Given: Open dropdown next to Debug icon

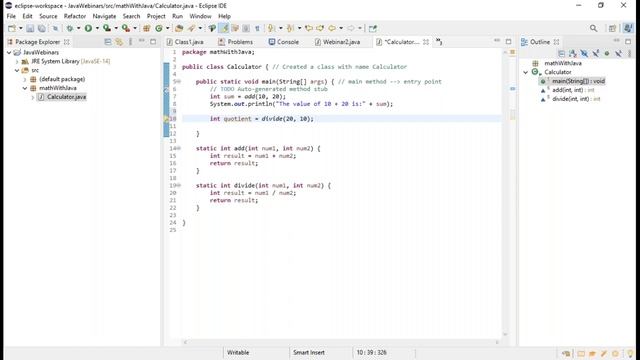Looking at the screenshot, I should click(78, 28).
